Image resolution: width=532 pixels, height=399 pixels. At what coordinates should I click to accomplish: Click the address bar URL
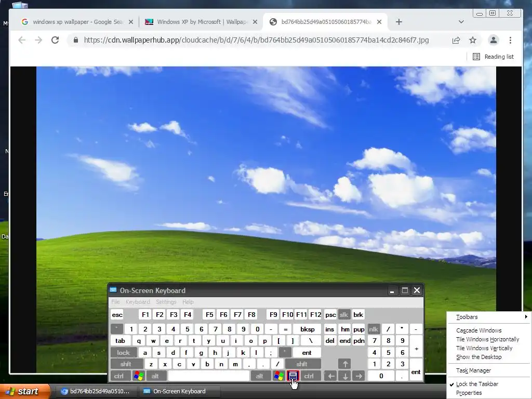pos(256,40)
